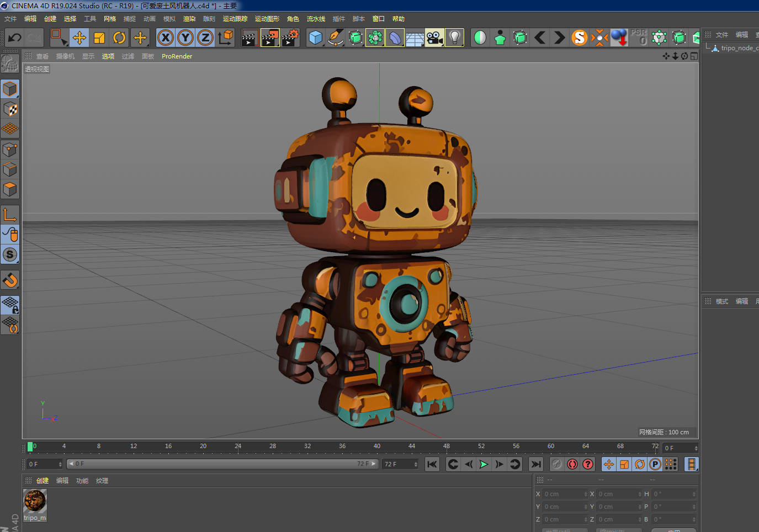Toggle Z-axis lock button
This screenshot has height=532, width=759.
[205, 38]
